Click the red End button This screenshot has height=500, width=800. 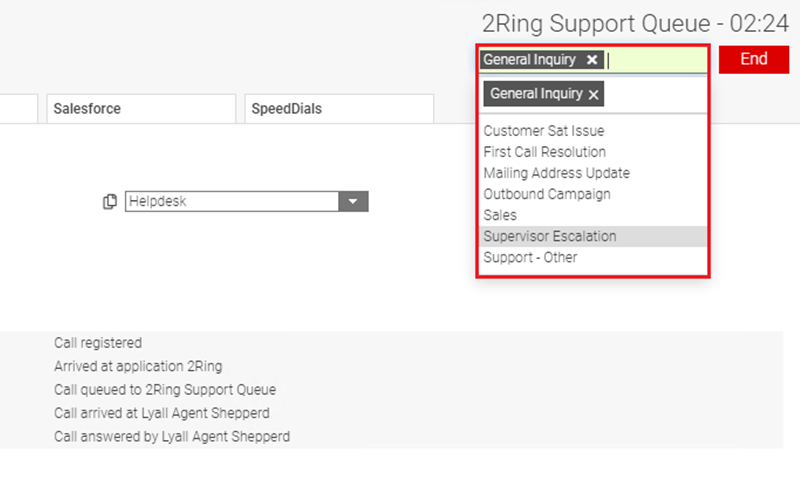click(754, 59)
